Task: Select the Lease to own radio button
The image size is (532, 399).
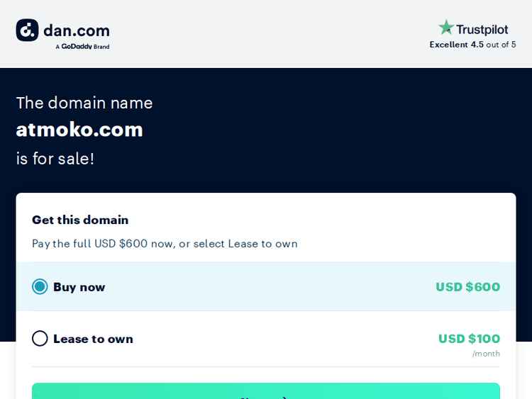Action: pyautogui.click(x=40, y=339)
